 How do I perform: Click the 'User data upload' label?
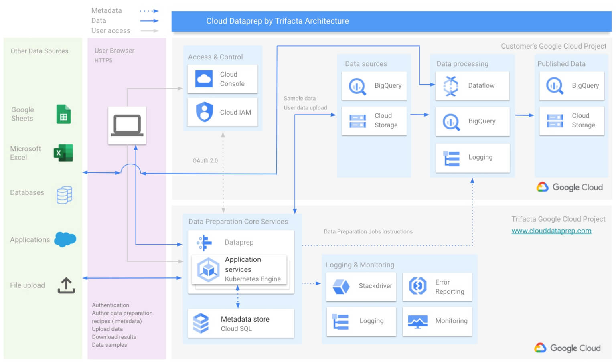(305, 108)
